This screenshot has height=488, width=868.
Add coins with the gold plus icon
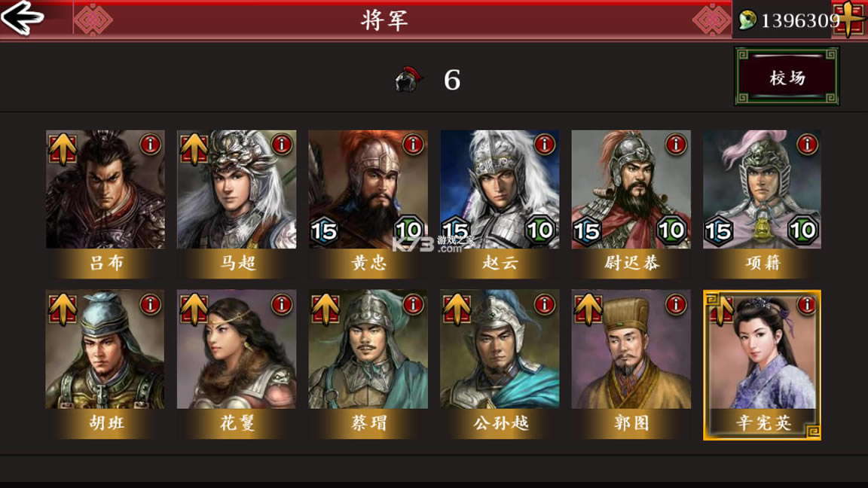click(x=850, y=20)
